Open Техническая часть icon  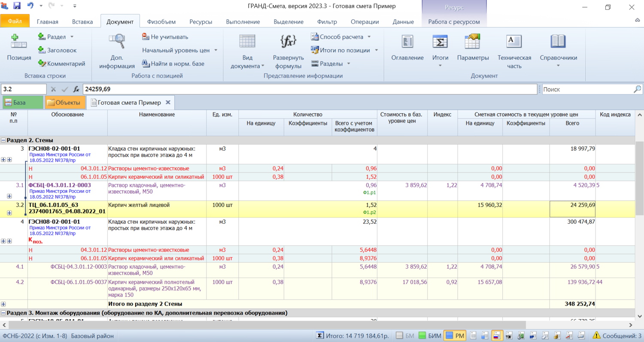pyautogui.click(x=514, y=42)
